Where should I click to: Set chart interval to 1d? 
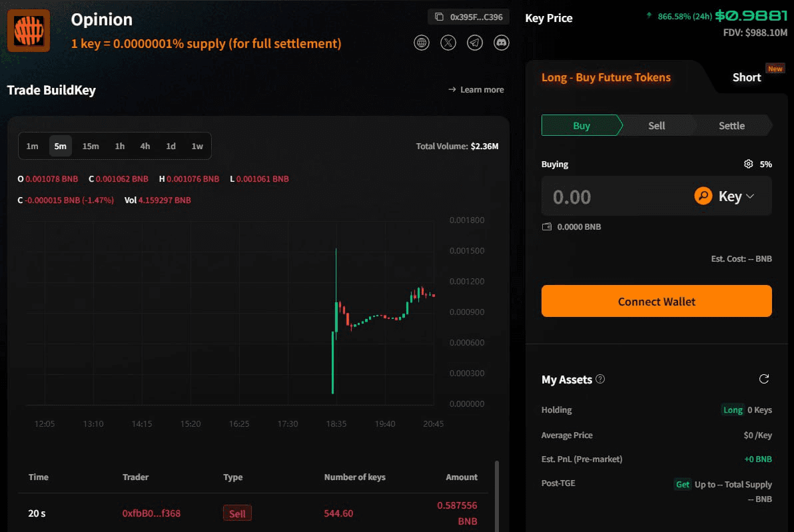click(171, 146)
